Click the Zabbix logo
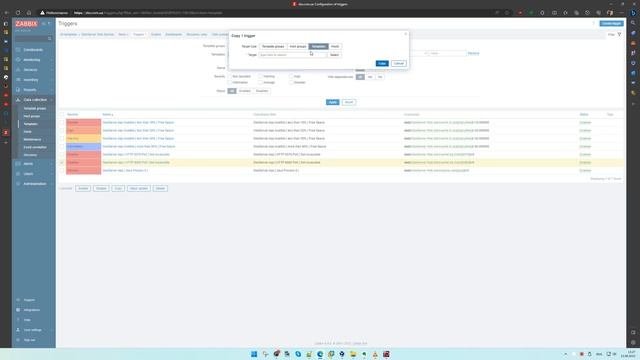 [x=26, y=24]
